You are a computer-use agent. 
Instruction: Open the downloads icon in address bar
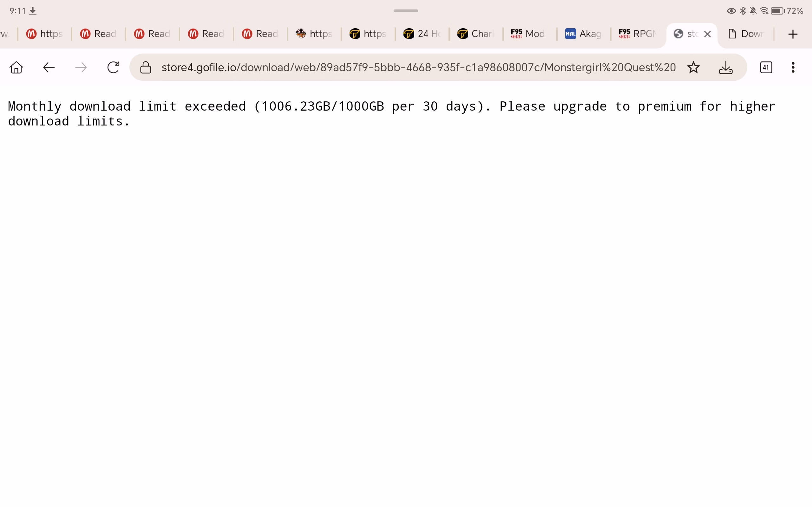tap(725, 67)
